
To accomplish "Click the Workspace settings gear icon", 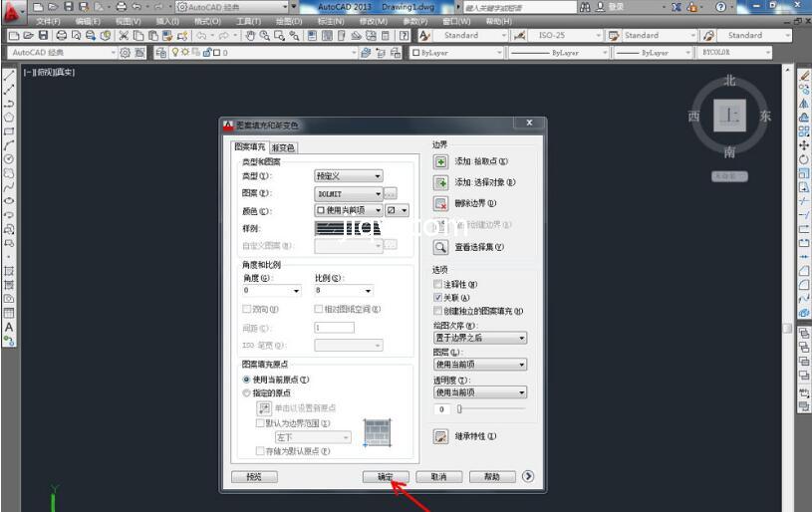I will pyautogui.click(x=126, y=52).
